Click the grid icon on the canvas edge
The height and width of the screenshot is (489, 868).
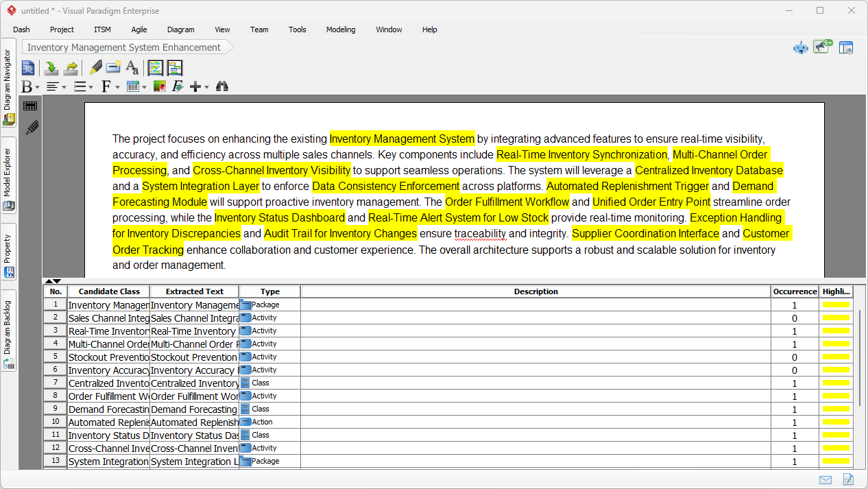[x=30, y=106]
